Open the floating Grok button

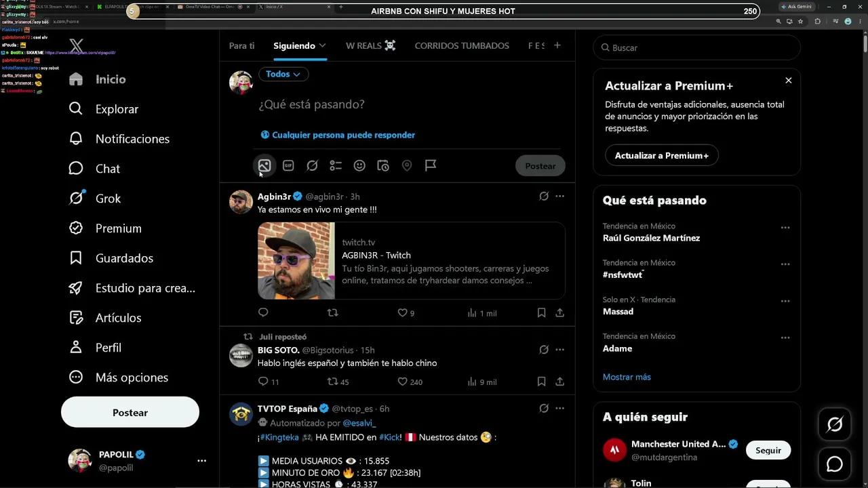point(835,424)
